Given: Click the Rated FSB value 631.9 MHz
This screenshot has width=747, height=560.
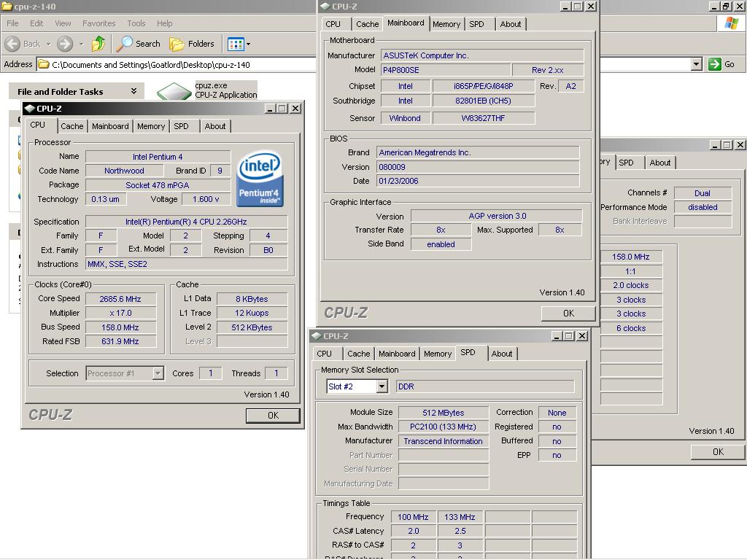Looking at the screenshot, I should click(120, 341).
